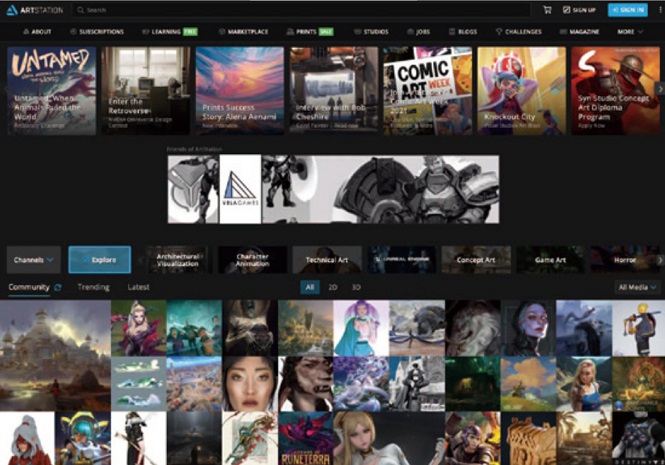Select the All dimension filter
This screenshot has width=665, height=465.
(x=310, y=287)
